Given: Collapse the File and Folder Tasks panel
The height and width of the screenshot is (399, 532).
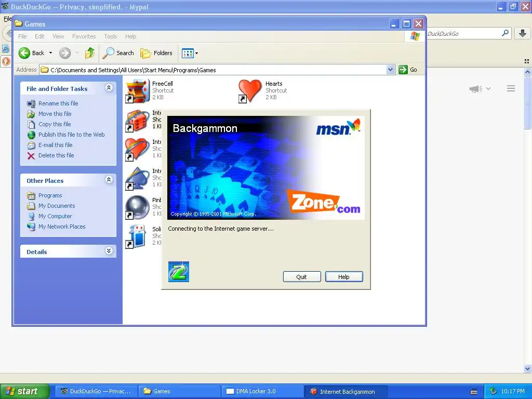Looking at the screenshot, I should [x=109, y=88].
